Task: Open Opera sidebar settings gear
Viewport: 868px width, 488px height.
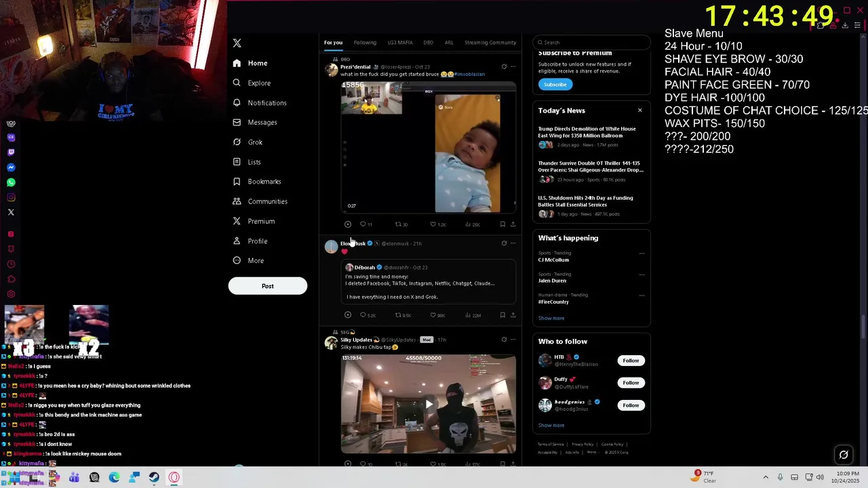Action: click(x=11, y=294)
